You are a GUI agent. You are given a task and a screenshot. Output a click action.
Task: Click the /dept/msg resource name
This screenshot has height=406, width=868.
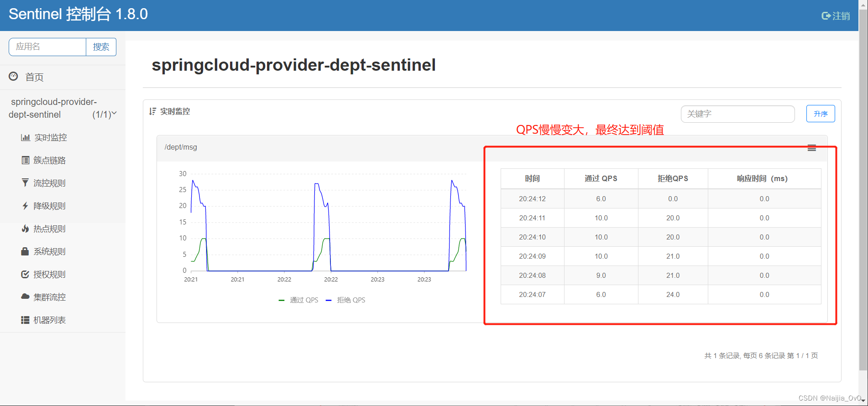pyautogui.click(x=181, y=147)
